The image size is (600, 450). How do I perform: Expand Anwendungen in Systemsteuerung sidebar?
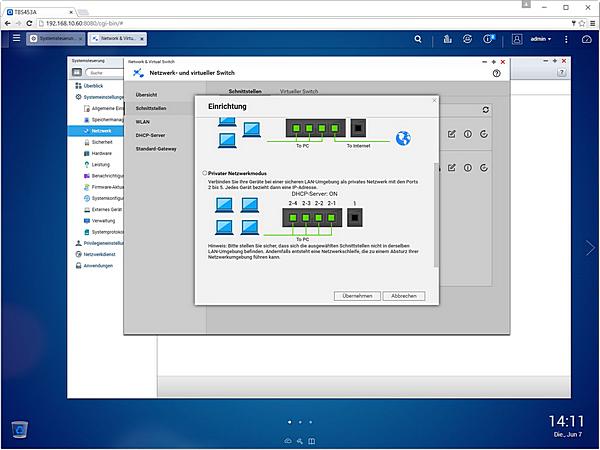click(94, 266)
